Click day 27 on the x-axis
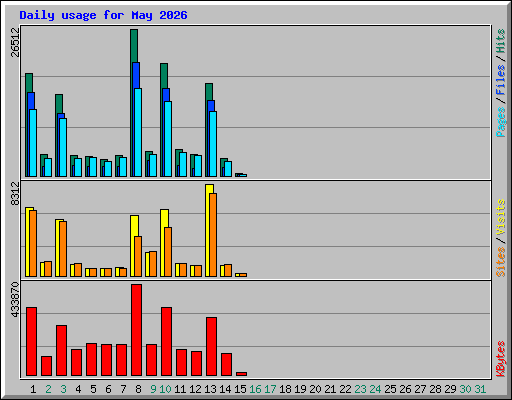The image size is (512, 400). (420, 389)
